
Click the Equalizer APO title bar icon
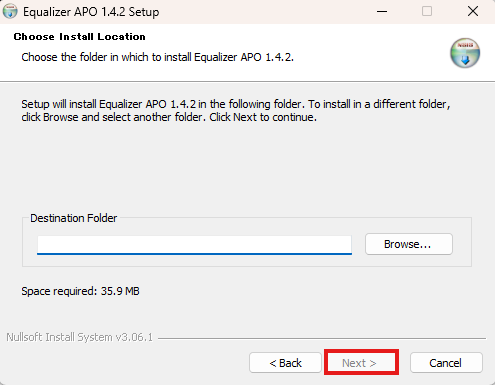point(10,11)
